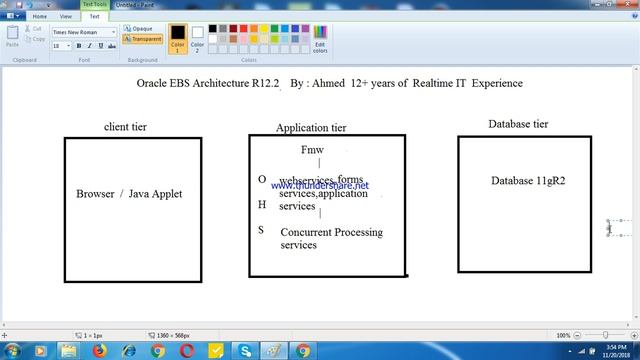Switch to the Home ribbon tab
The height and width of the screenshot is (360, 640).
(40, 16)
